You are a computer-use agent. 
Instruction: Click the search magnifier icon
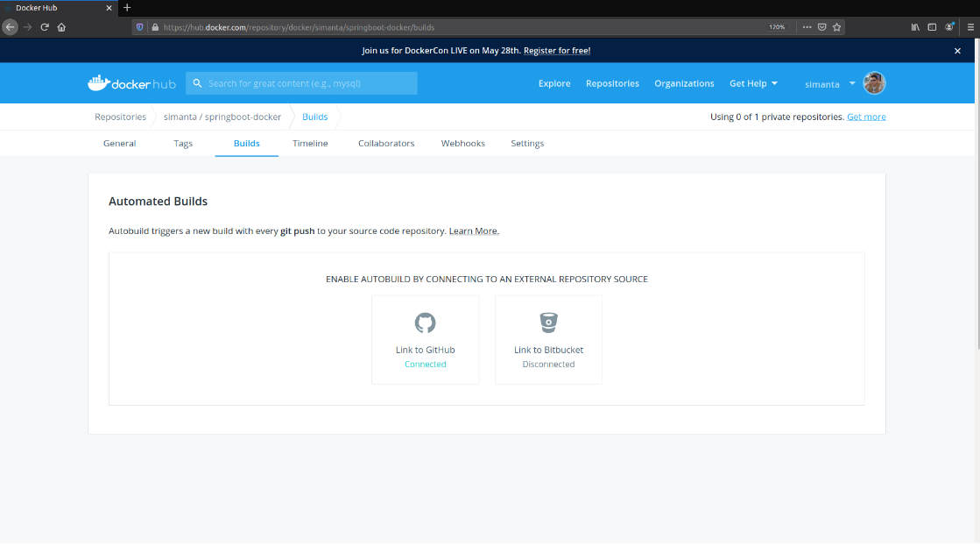coord(198,83)
